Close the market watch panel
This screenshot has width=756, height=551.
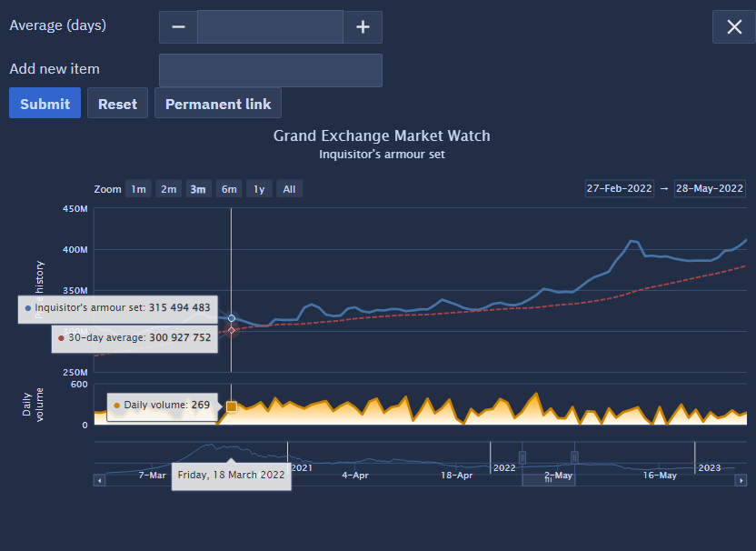coord(734,27)
